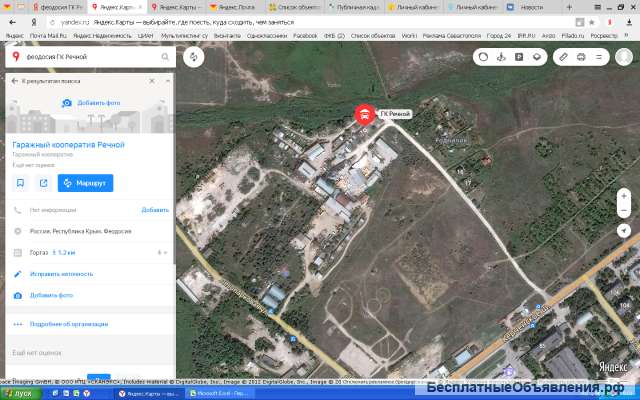Click the blue Маршрут button
Image resolution: width=640 pixels, height=400 pixels.
85,183
